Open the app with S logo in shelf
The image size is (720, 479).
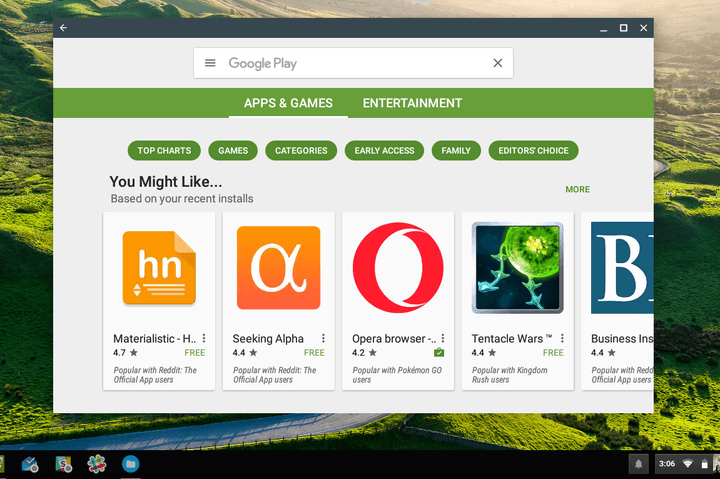(63, 464)
